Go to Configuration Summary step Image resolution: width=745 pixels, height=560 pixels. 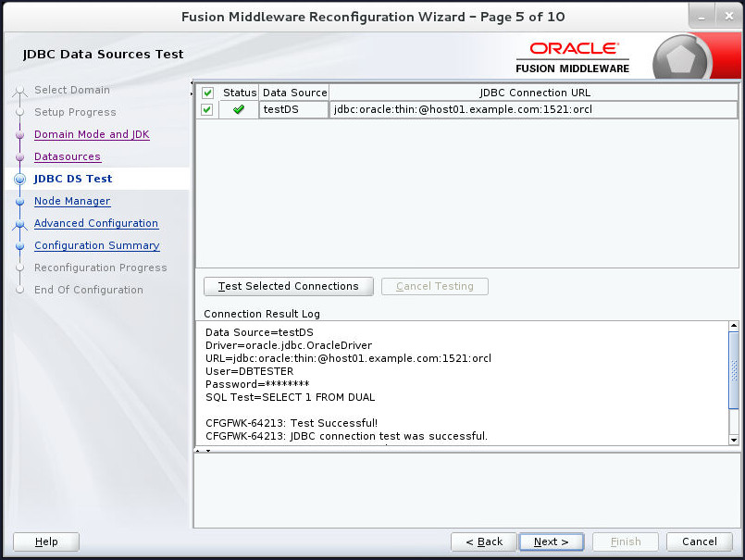[97, 246]
